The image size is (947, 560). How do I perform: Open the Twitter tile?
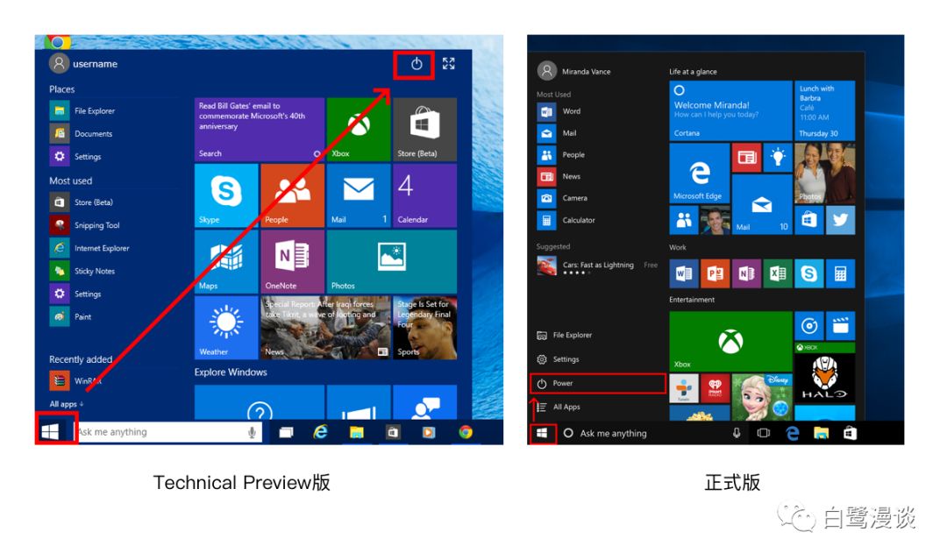tap(840, 220)
